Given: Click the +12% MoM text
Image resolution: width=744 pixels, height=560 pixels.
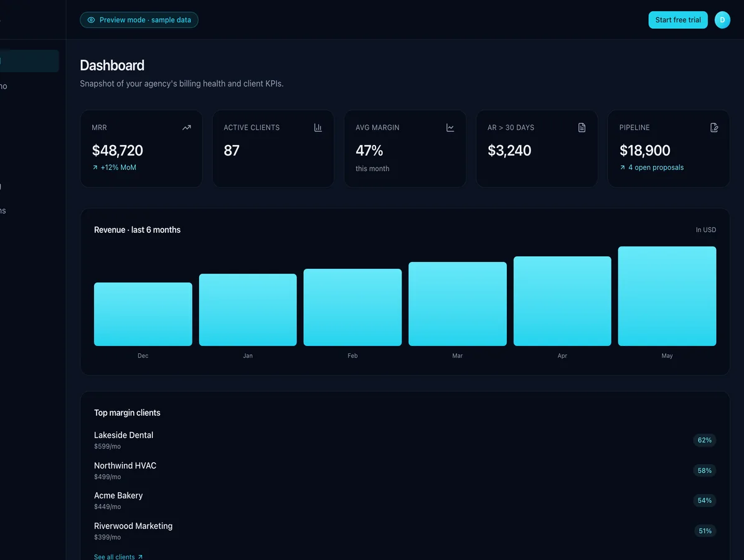Looking at the screenshot, I should click(x=118, y=167).
